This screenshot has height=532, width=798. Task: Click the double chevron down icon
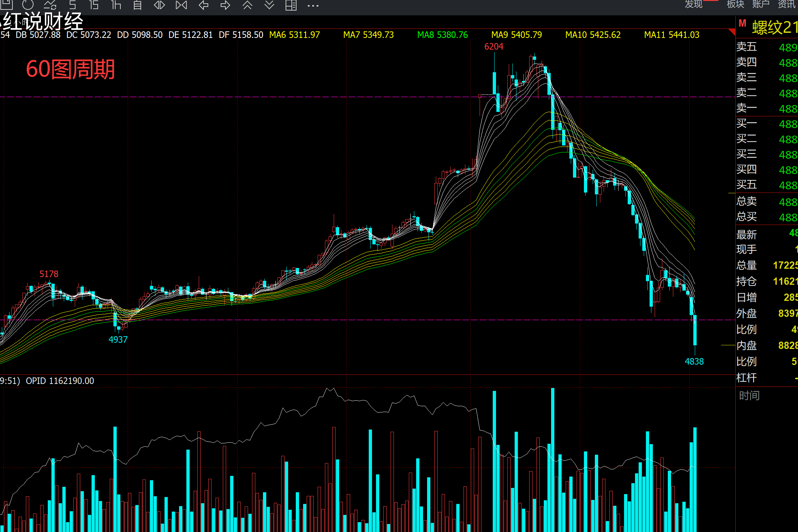[269, 5]
